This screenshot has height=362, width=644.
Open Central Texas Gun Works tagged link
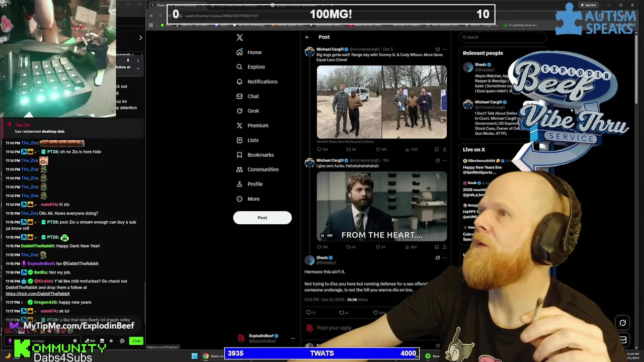click(x=345, y=142)
